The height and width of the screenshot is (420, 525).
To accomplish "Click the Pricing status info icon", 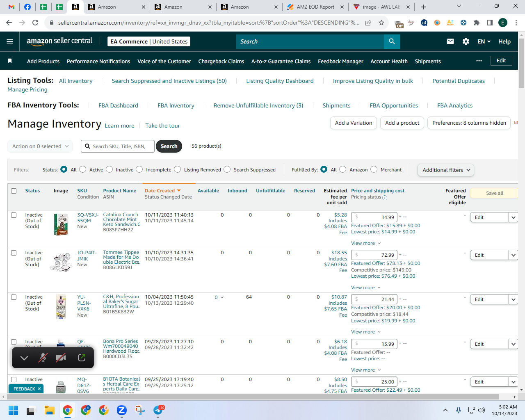I will point(385,197).
